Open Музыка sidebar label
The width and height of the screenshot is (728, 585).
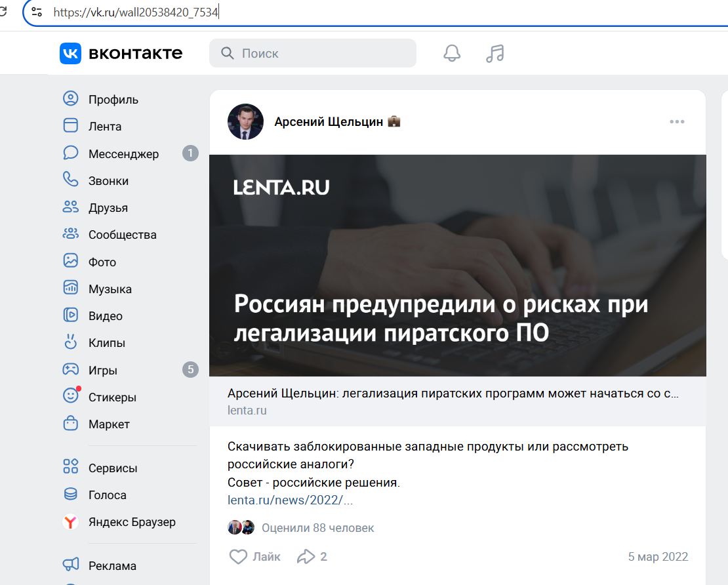click(110, 289)
